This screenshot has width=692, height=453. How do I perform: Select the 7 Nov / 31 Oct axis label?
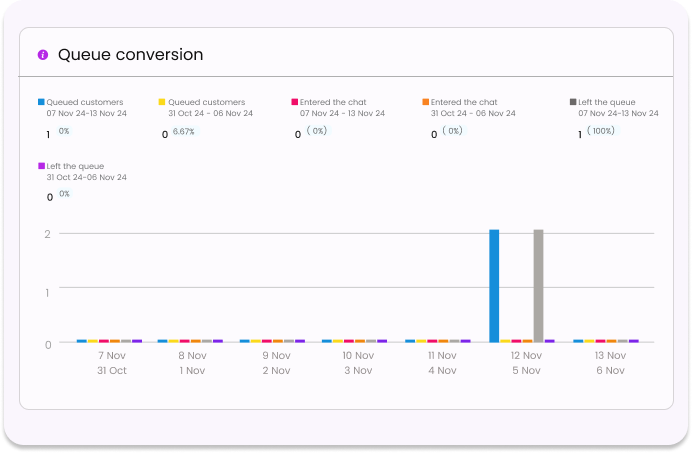click(111, 363)
